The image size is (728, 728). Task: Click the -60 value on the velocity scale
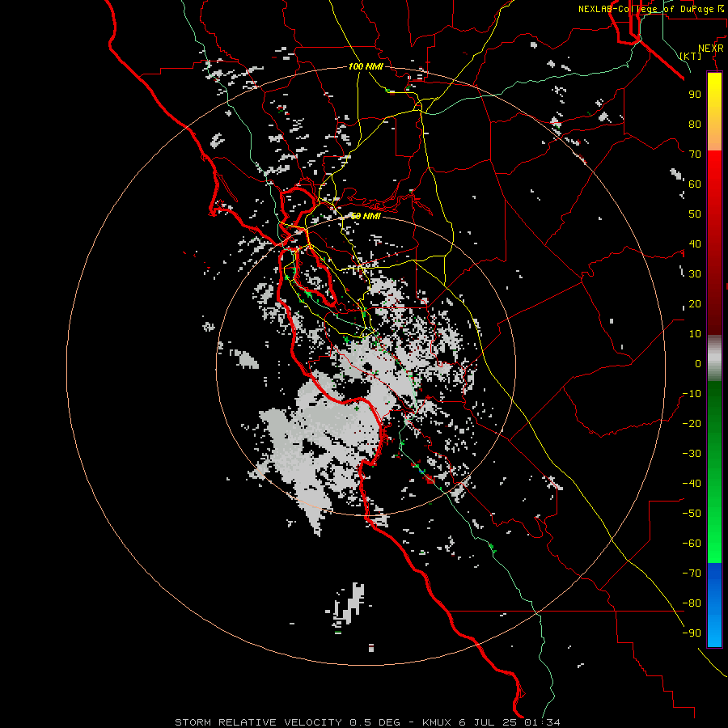point(692,544)
